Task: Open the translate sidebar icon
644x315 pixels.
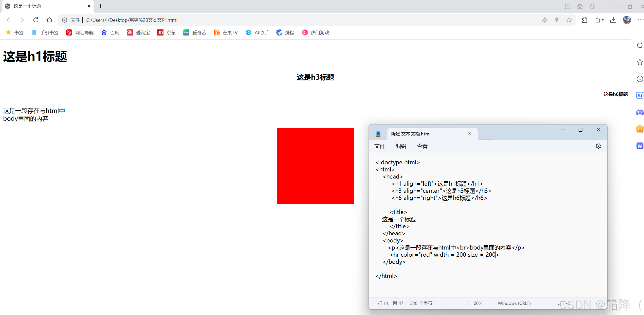Action: point(640,146)
